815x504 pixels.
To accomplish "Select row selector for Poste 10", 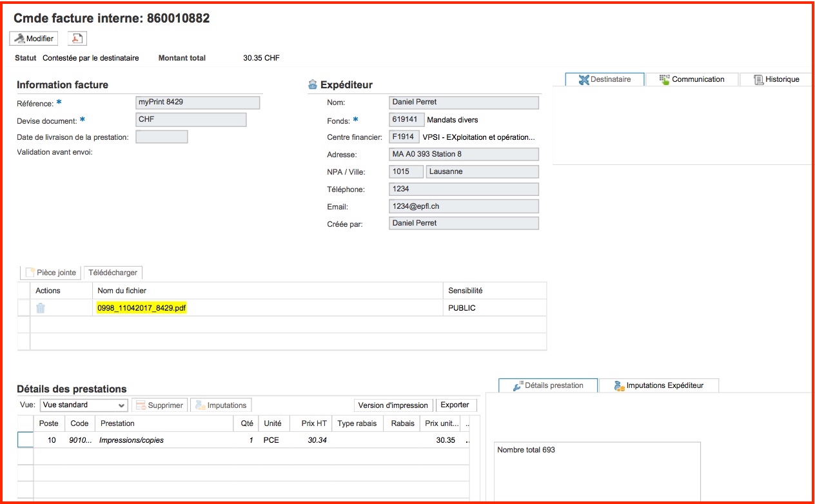I will coord(25,440).
